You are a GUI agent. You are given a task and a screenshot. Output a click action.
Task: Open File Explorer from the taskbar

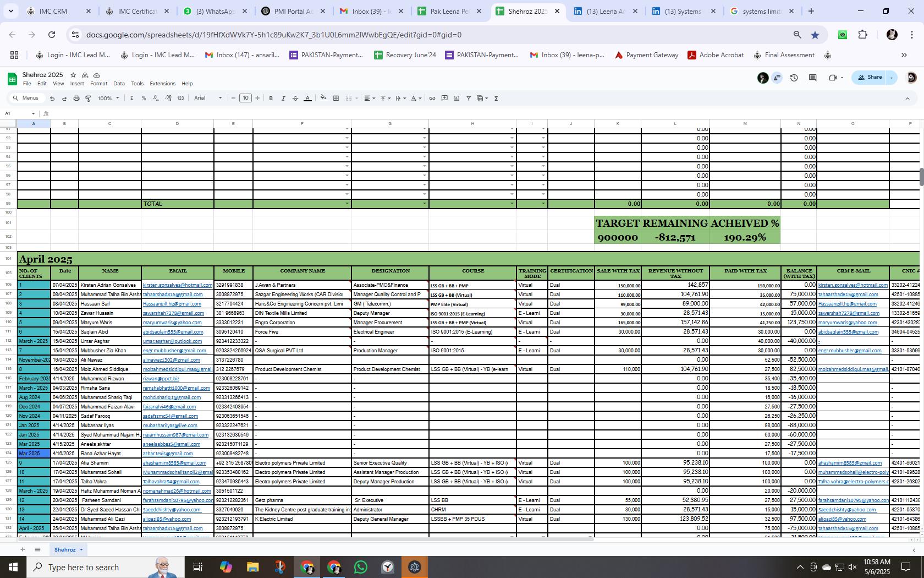click(252, 567)
